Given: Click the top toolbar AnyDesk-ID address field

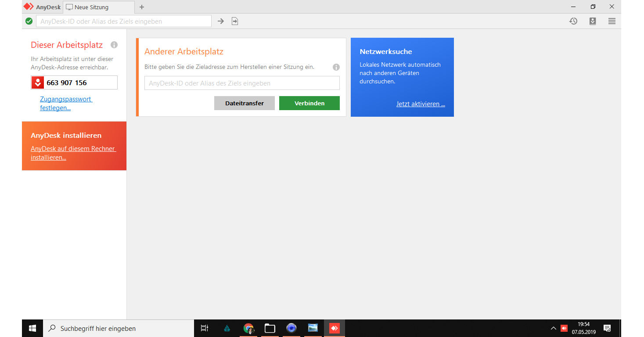Looking at the screenshot, I should (123, 21).
